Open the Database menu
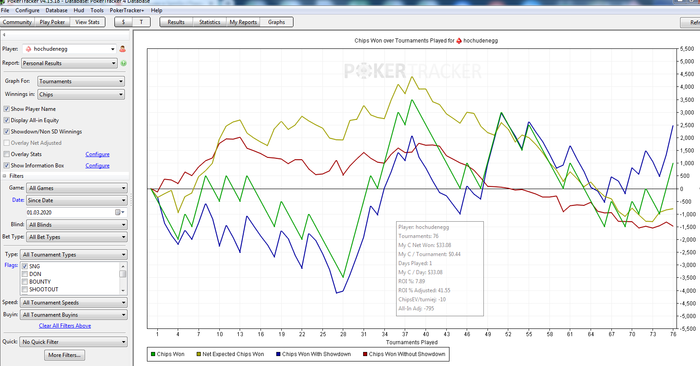Image resolution: width=700 pixels, height=366 pixels. pyautogui.click(x=57, y=10)
